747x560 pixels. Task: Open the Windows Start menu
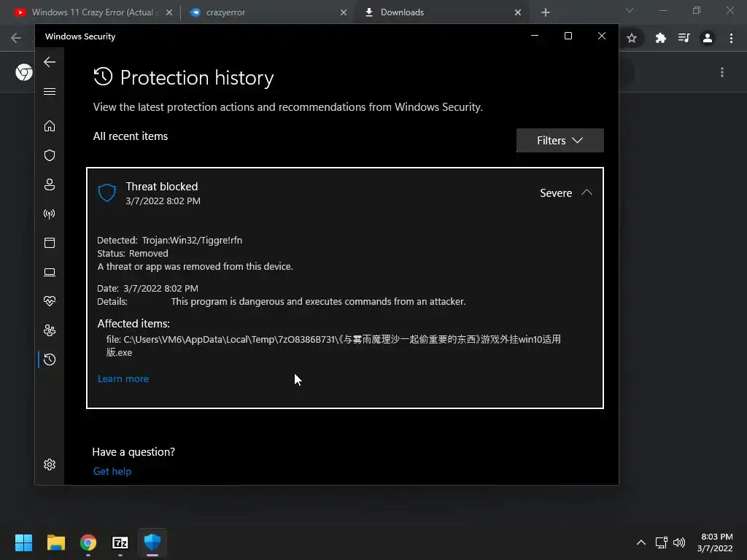pos(23,542)
